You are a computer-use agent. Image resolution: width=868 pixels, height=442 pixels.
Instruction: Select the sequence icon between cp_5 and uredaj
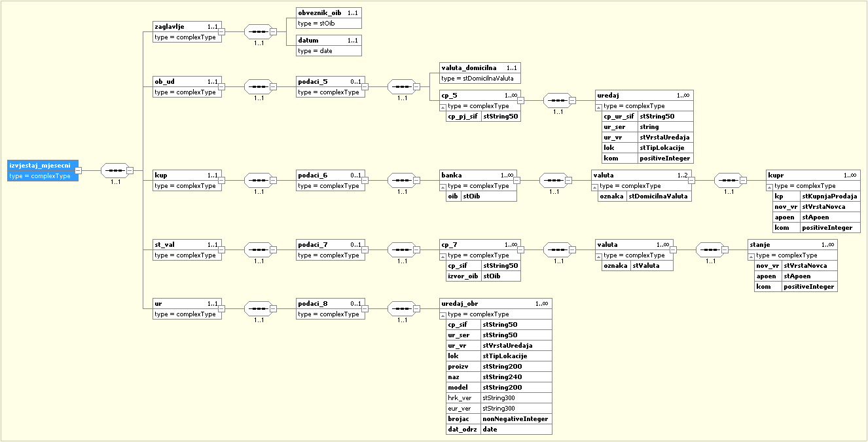point(557,101)
